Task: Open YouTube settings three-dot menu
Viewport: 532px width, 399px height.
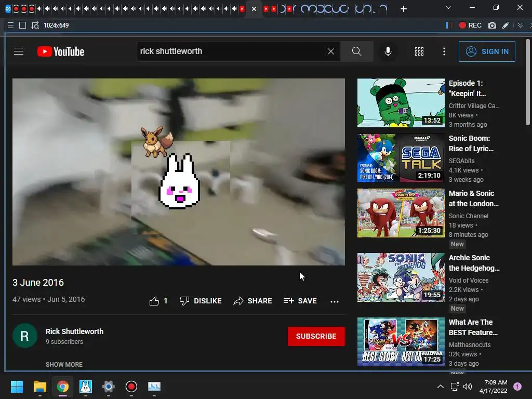Action: click(x=444, y=51)
